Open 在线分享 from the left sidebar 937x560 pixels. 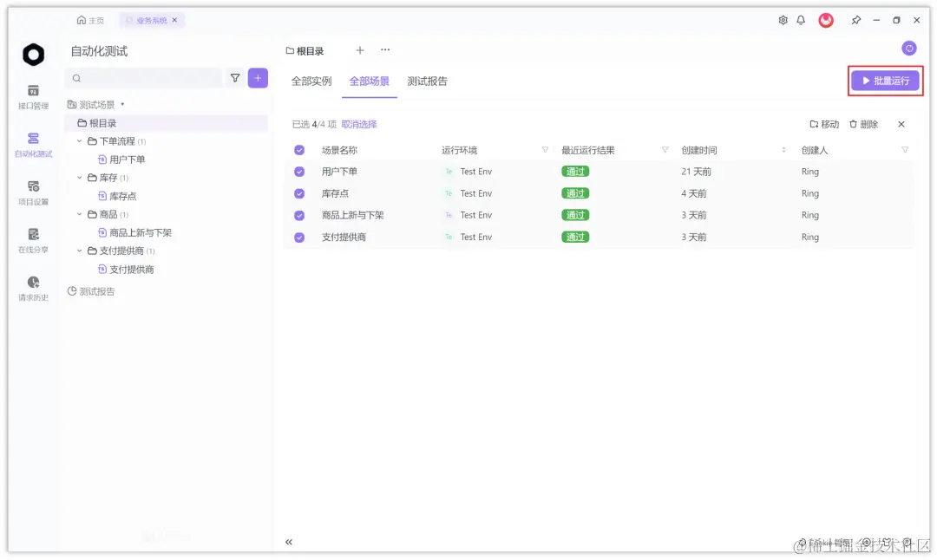(32, 241)
